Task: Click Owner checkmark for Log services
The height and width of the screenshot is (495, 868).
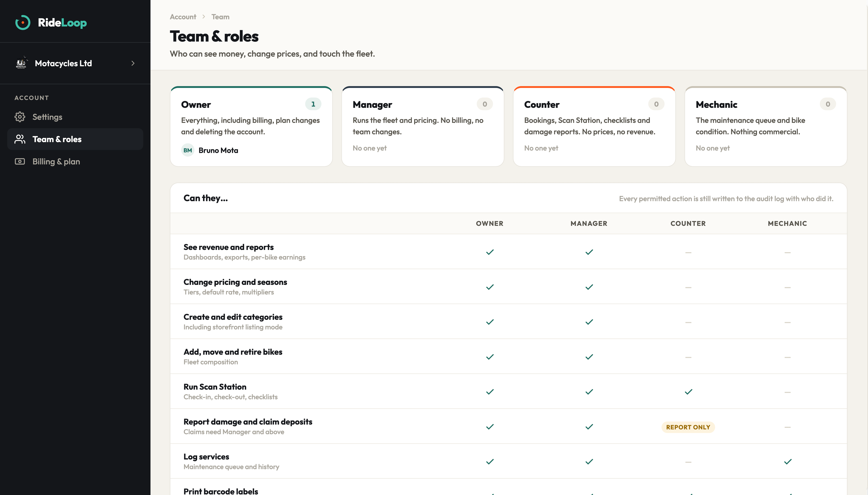Action: click(x=490, y=462)
